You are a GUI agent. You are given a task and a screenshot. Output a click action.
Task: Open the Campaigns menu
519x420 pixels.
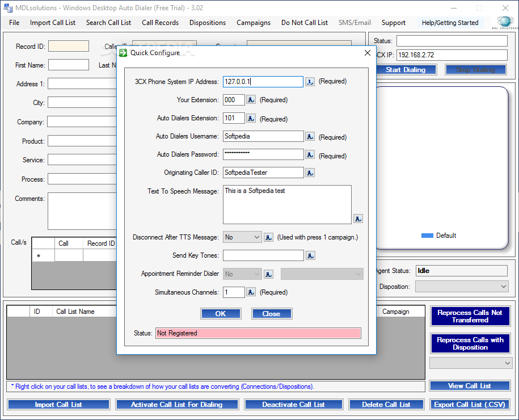(x=254, y=23)
